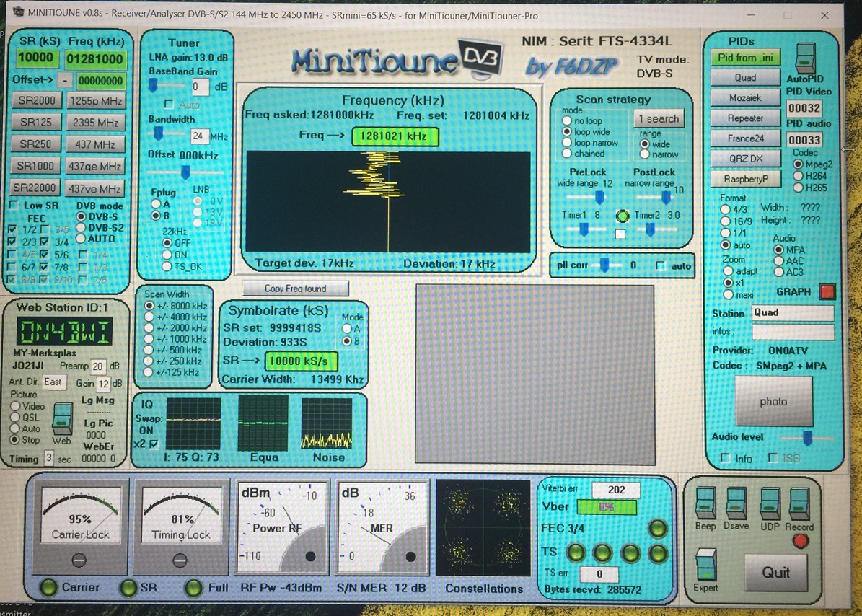This screenshot has width=862, height=616.
Task: Toggle FEC 1/2 checkbox
Action: [x=13, y=229]
